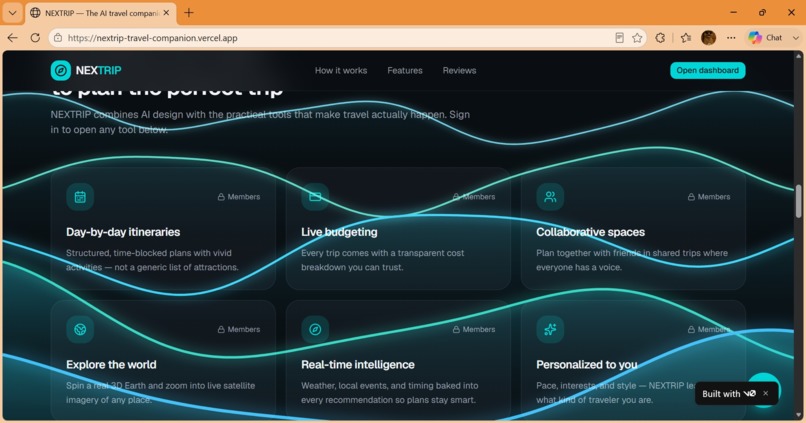Viewport: 806px width, 423px height.
Task: Go to How it works section
Action: click(341, 70)
